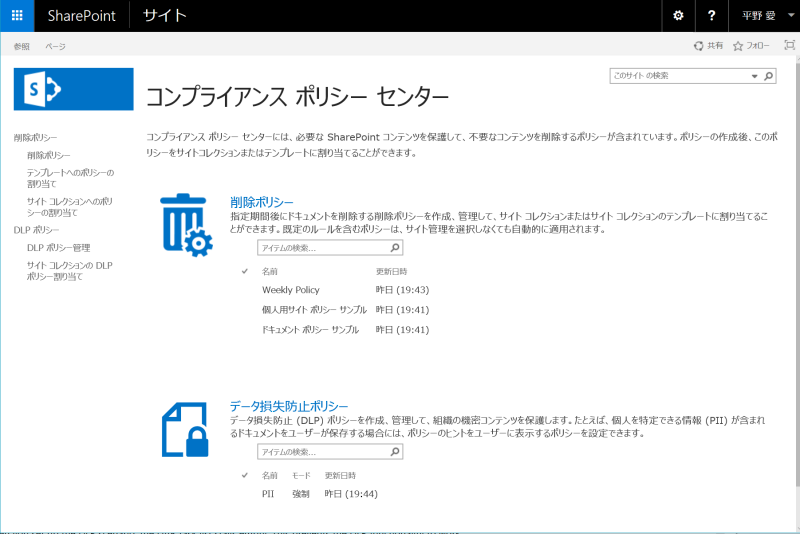Open 削除ポリシー sub-item in left navigation
The height and width of the screenshot is (534, 800).
coord(48,155)
